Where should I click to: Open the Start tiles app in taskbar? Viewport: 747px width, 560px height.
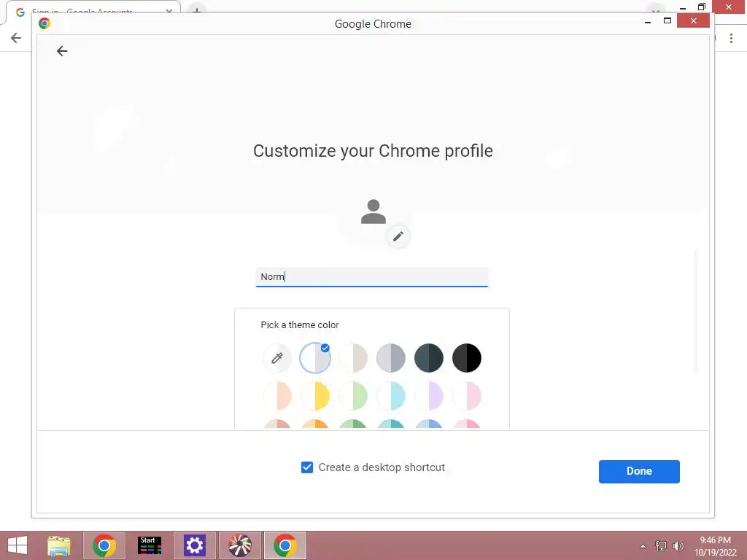click(x=149, y=545)
